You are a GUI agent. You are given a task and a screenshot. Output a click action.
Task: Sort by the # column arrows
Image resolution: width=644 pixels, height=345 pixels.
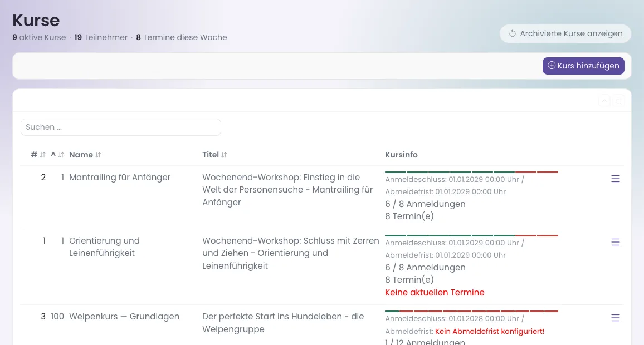[x=43, y=155]
